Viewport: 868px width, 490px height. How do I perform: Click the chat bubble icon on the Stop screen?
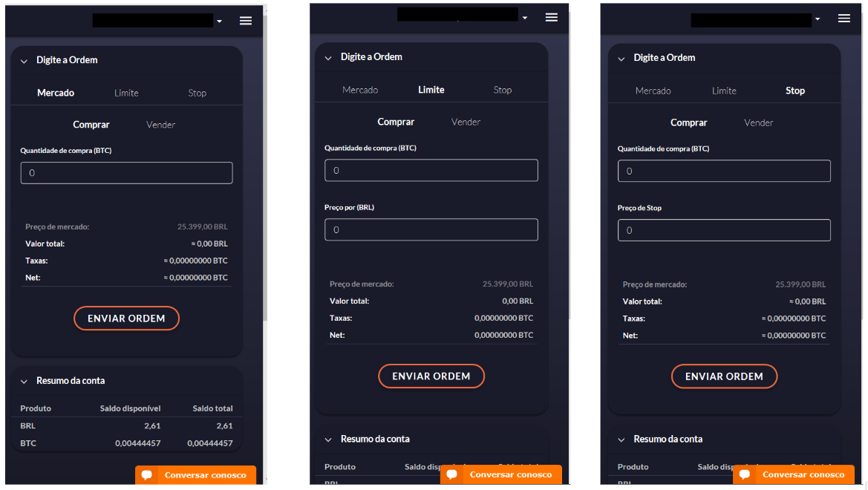click(x=745, y=474)
